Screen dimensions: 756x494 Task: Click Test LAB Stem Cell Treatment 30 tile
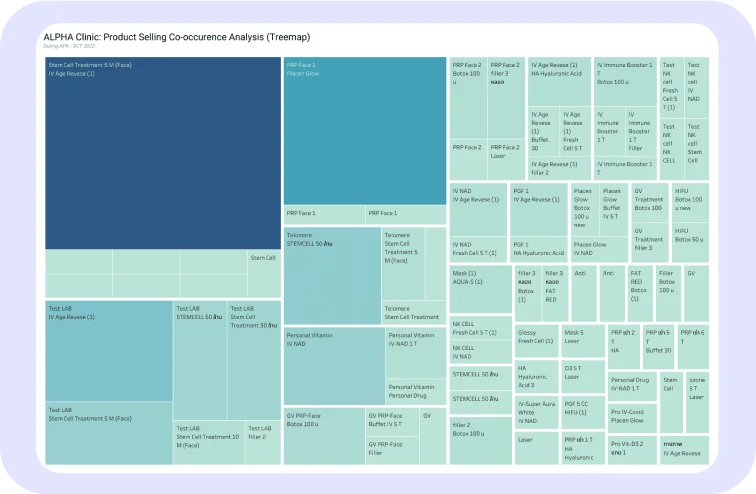(254, 360)
